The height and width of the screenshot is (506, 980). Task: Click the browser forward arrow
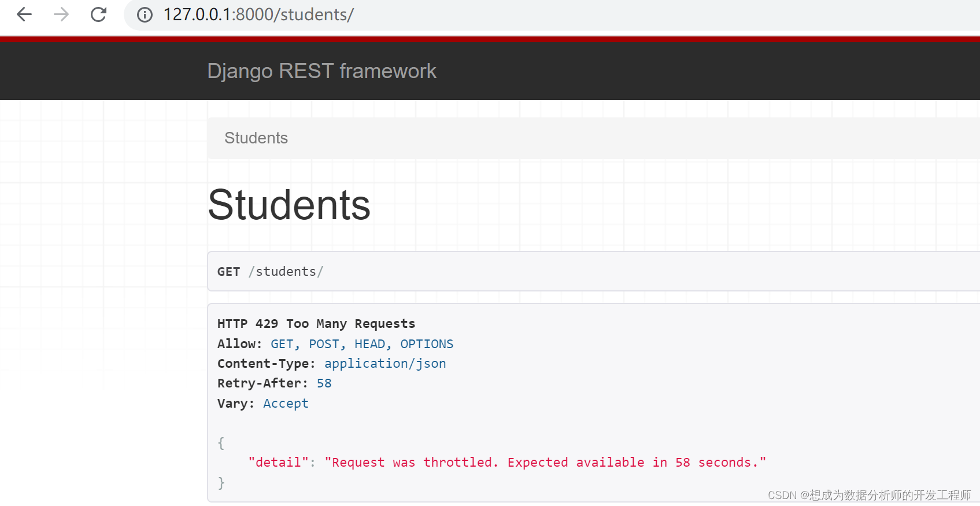click(61, 14)
